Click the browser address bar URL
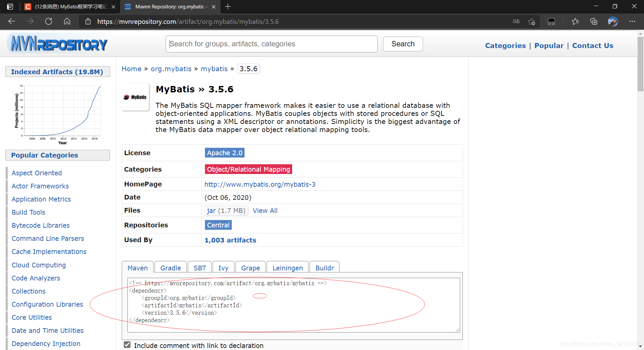The image size is (644, 350). tap(188, 21)
